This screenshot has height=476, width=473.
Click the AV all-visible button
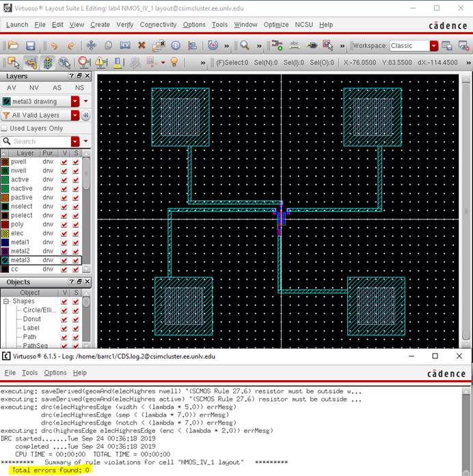tap(12, 88)
